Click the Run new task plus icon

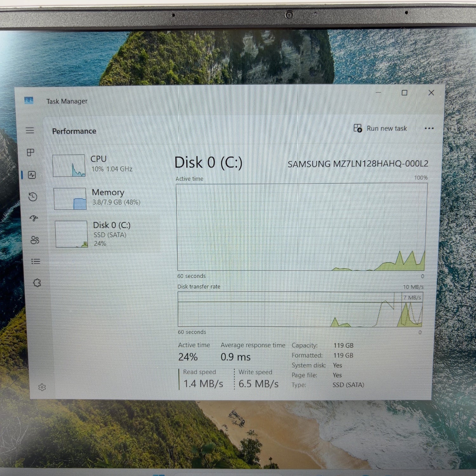click(357, 128)
